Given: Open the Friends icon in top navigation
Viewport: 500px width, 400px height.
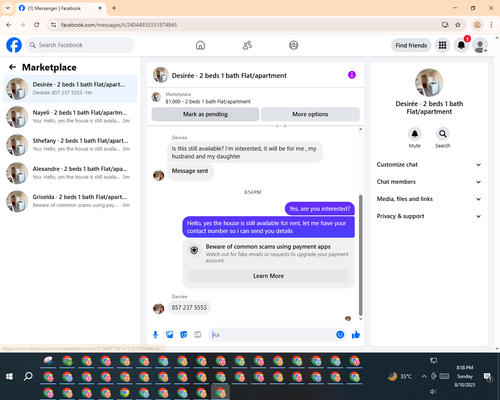Looking at the screenshot, I should click(247, 45).
